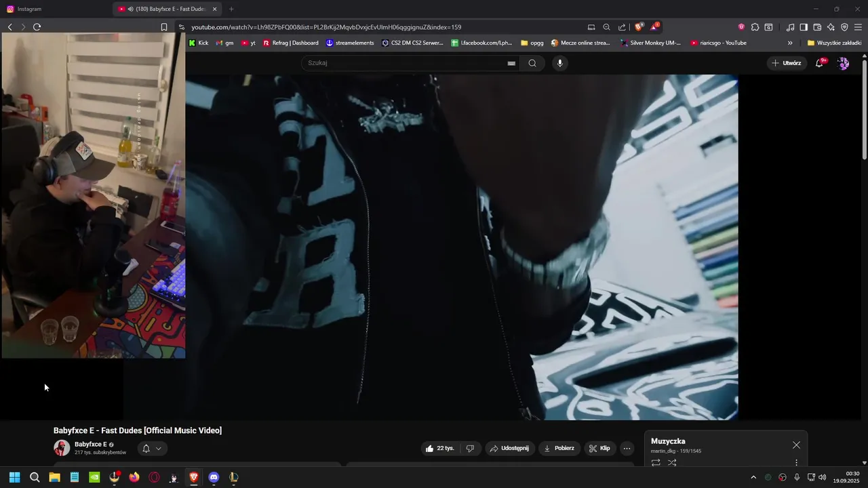Open the browser extensions puzzle icon
The width and height of the screenshot is (868, 488).
755,27
